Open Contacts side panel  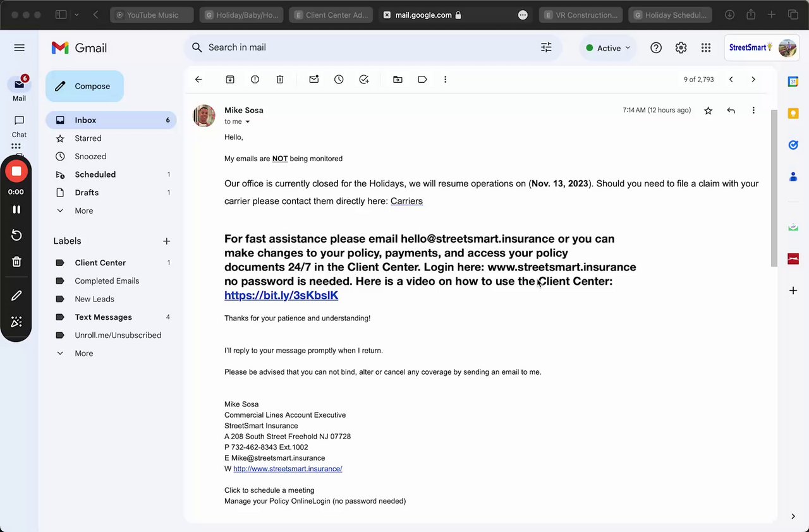(793, 177)
